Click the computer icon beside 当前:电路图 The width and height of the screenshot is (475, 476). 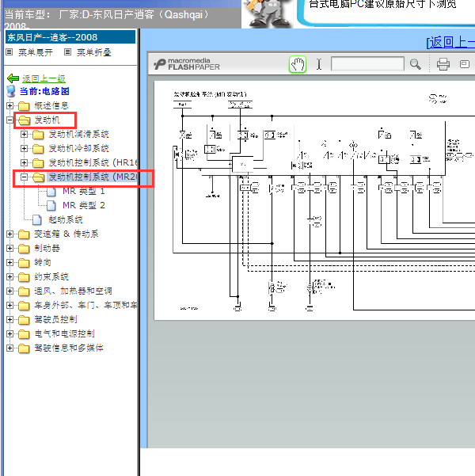11,91
